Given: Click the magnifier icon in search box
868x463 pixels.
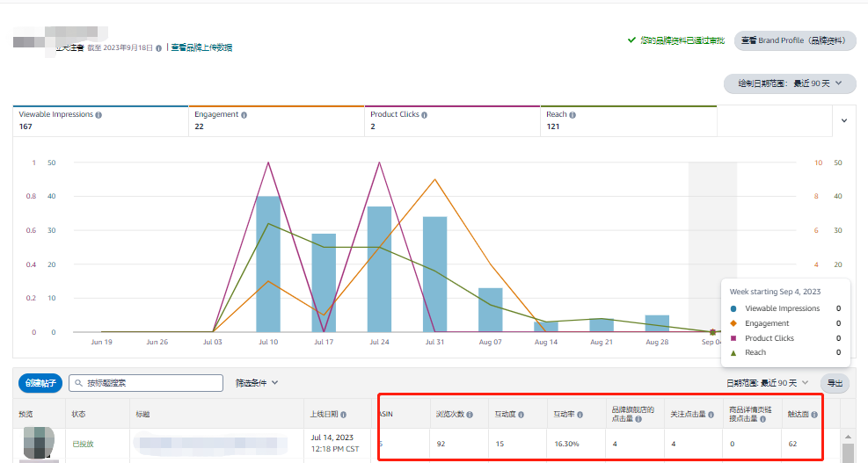Looking at the screenshot, I should [78, 383].
